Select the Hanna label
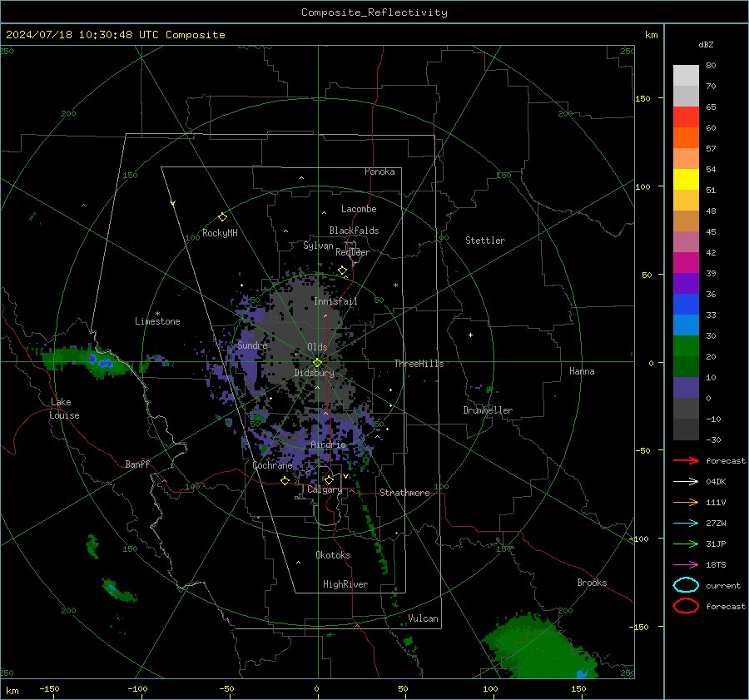The height and width of the screenshot is (700, 749). [x=582, y=371]
